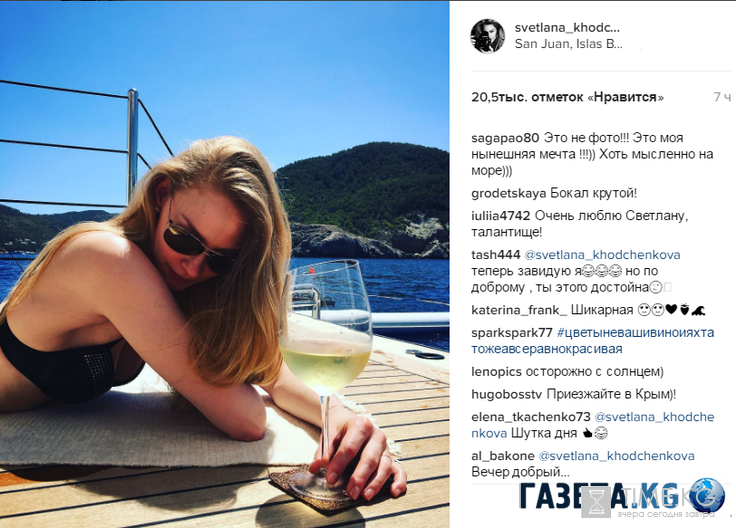This screenshot has width=736, height=528.
Task: Open sparkspark77's profile
Action: point(512,333)
